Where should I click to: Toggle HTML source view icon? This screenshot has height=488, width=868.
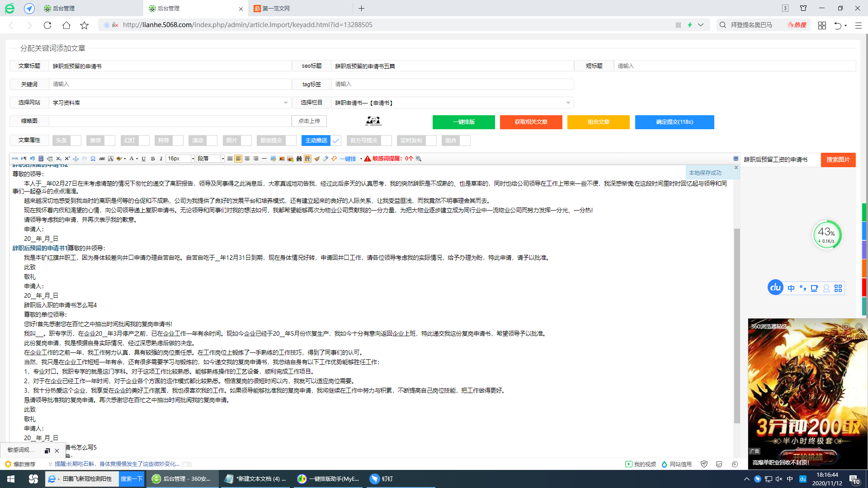point(15,159)
